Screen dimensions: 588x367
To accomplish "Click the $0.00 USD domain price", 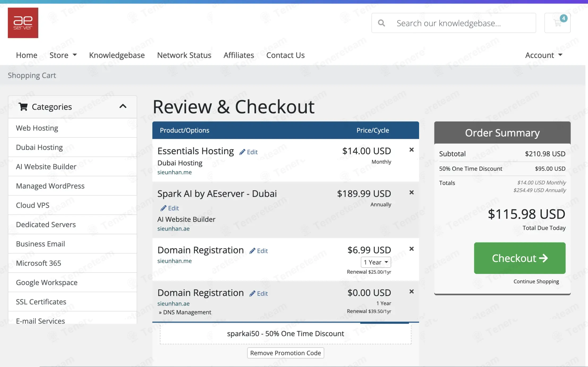I will point(369,293).
